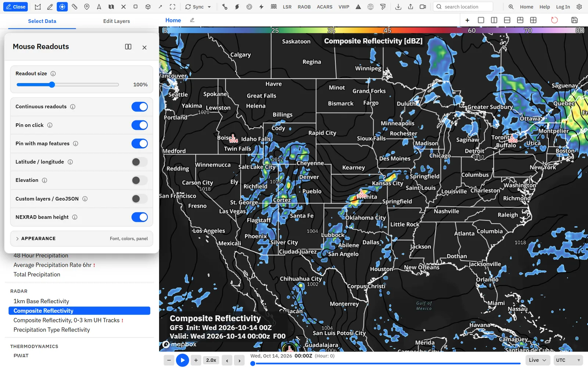Viewport: 588px width, 368px height.
Task: Open the lightning bolt layer icon
Action: 261,7
